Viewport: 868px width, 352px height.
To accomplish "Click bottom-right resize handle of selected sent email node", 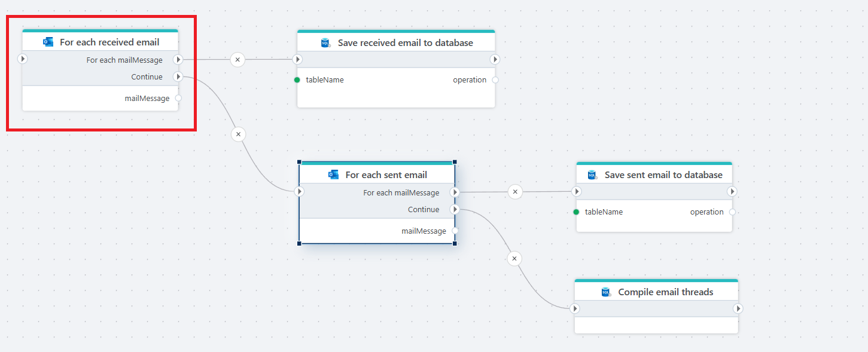I will pos(455,243).
